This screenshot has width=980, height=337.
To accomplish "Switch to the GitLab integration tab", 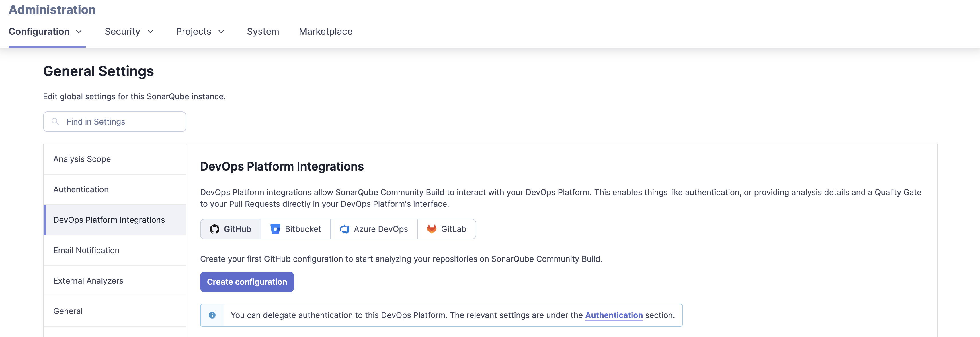I will tap(447, 229).
